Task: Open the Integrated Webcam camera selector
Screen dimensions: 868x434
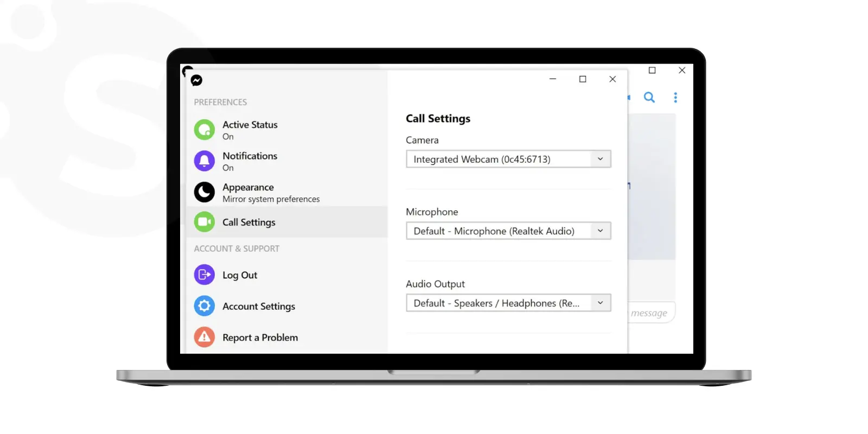Action: pyautogui.click(x=508, y=159)
